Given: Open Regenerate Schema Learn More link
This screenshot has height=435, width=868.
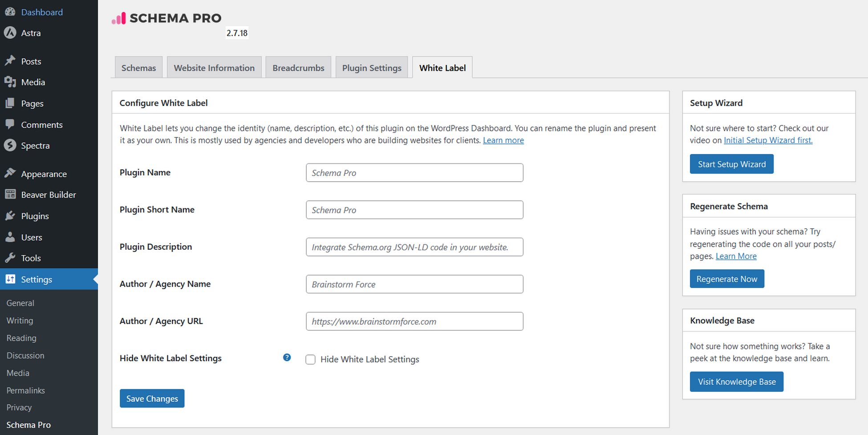Looking at the screenshot, I should tap(736, 256).
